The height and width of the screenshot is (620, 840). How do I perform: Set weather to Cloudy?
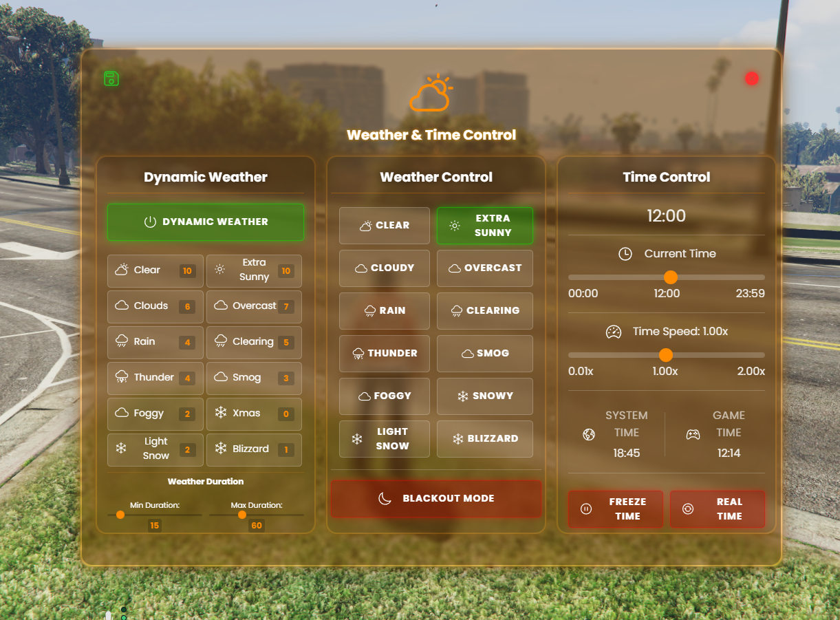385,268
